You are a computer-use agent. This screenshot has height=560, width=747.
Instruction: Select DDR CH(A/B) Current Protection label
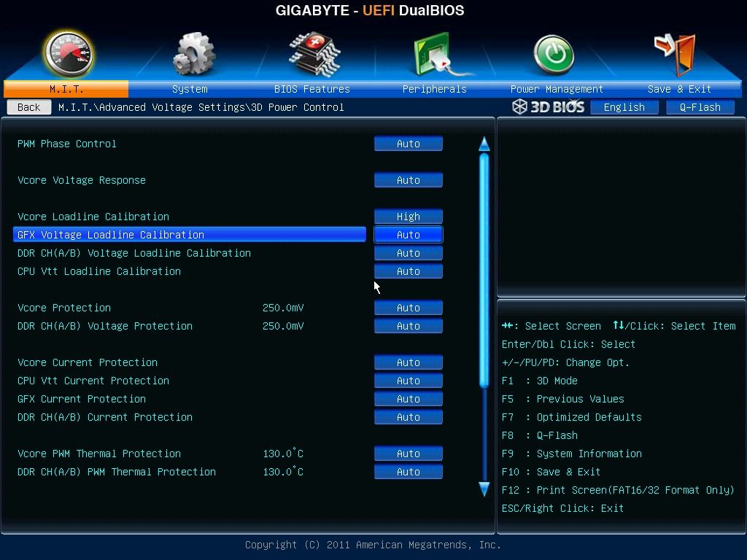click(x=105, y=417)
